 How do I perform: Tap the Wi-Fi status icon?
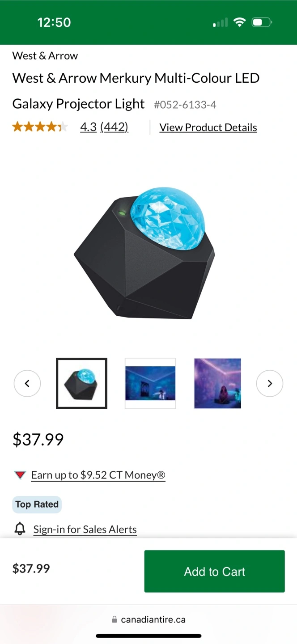click(240, 22)
